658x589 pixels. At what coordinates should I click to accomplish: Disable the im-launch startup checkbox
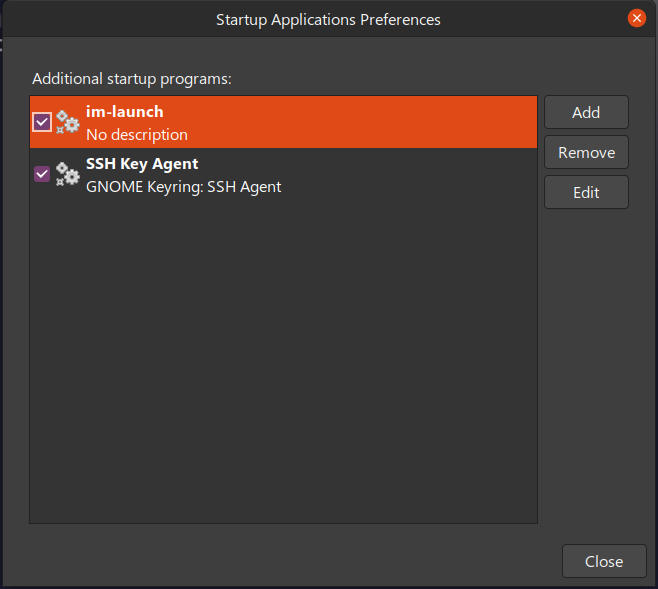tap(42, 122)
